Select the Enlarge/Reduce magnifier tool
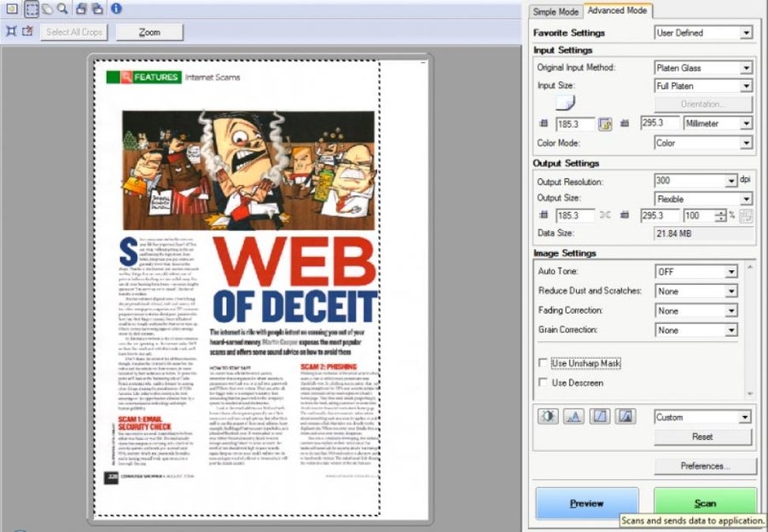The width and height of the screenshot is (768, 532). tap(62, 9)
